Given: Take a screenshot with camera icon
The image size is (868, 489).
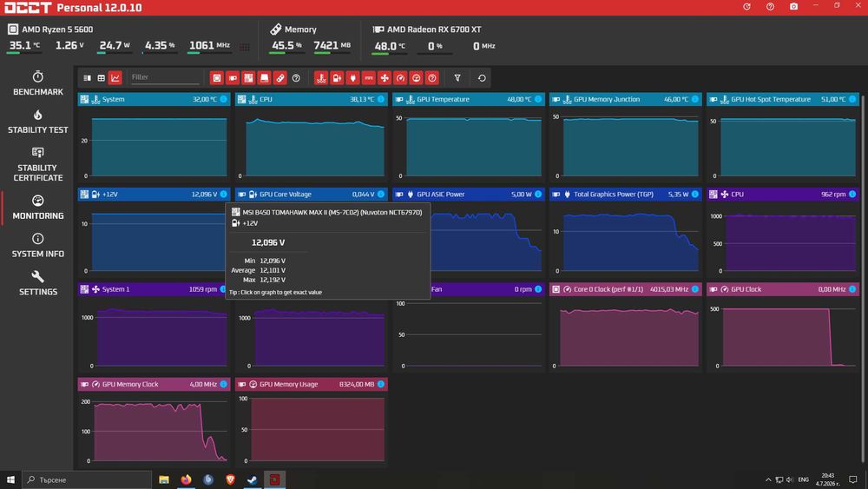Looking at the screenshot, I should (x=794, y=7).
